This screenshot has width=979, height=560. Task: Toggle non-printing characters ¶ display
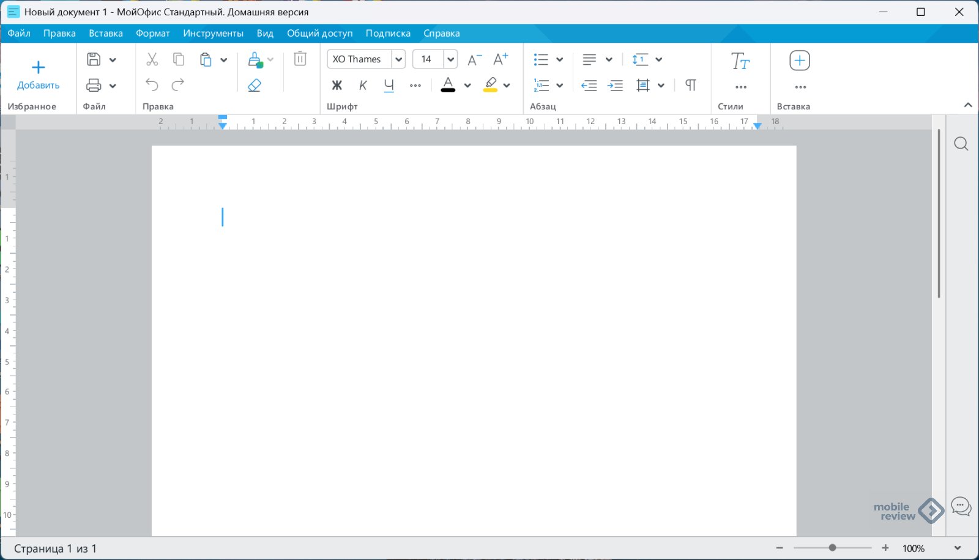690,86
